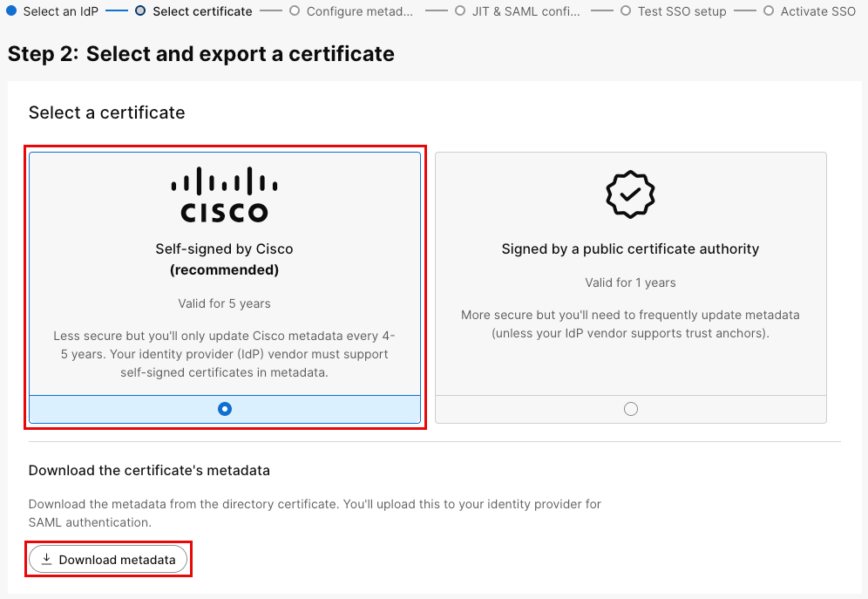868x599 pixels.
Task: Click the filled circle beside Select an IdP
Action: tap(11, 11)
